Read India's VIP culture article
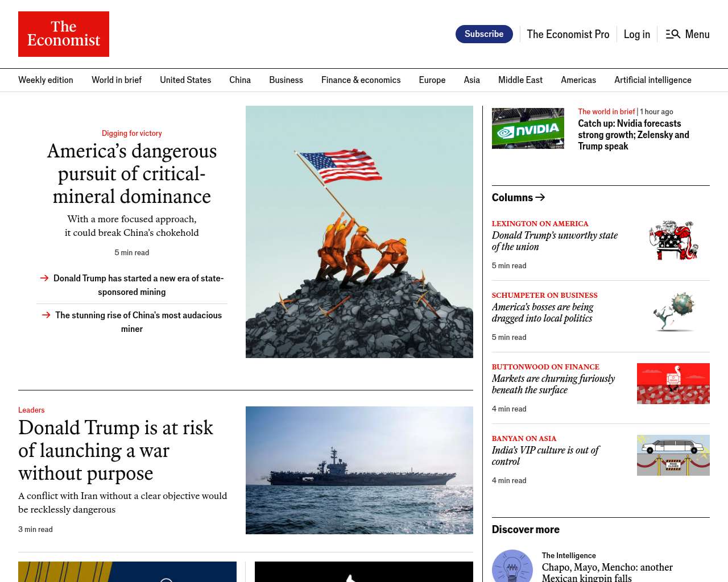Image resolution: width=728 pixels, height=582 pixels. 545,456
